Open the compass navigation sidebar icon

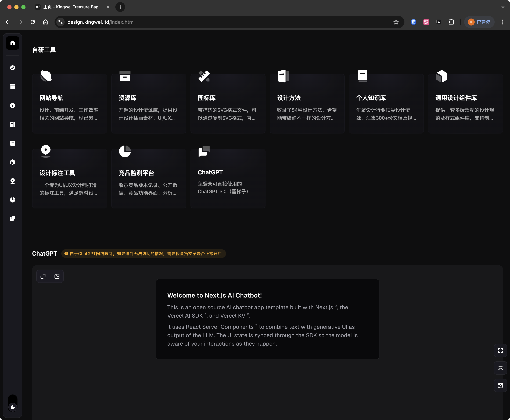pos(13,68)
